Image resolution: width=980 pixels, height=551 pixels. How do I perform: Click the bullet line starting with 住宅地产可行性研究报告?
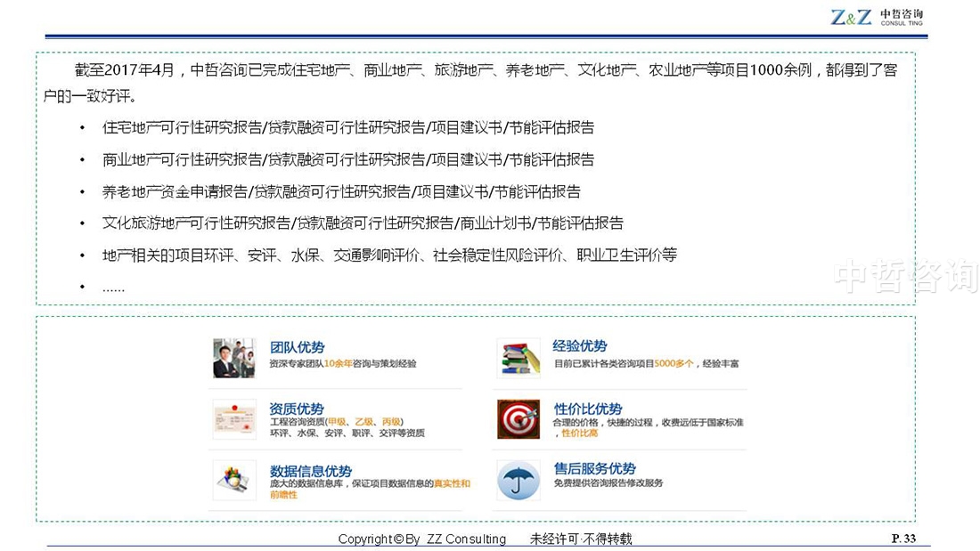point(348,127)
